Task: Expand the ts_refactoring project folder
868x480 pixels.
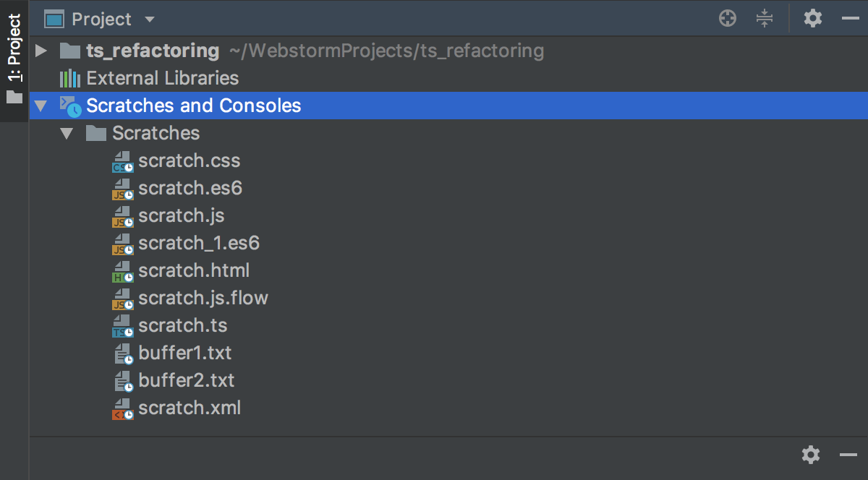Action: point(41,51)
